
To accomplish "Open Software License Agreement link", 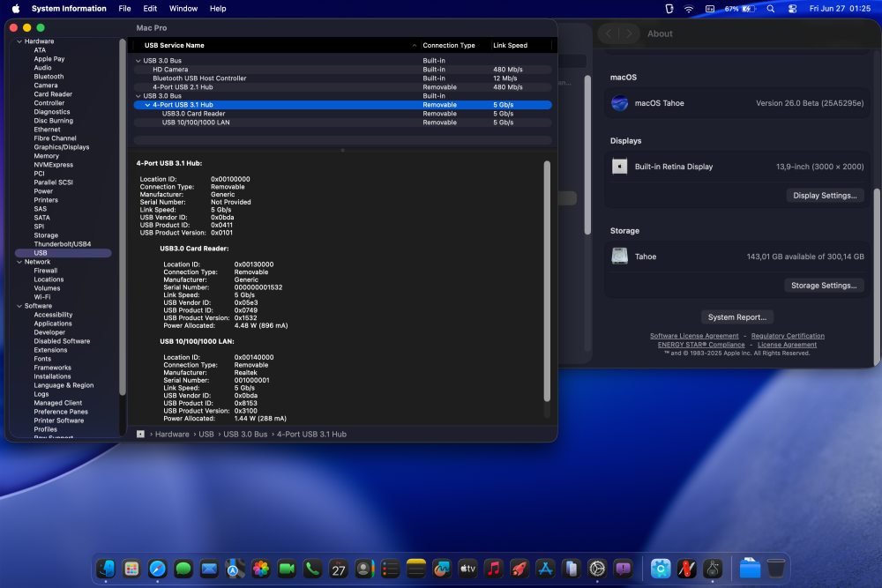I will (694, 336).
